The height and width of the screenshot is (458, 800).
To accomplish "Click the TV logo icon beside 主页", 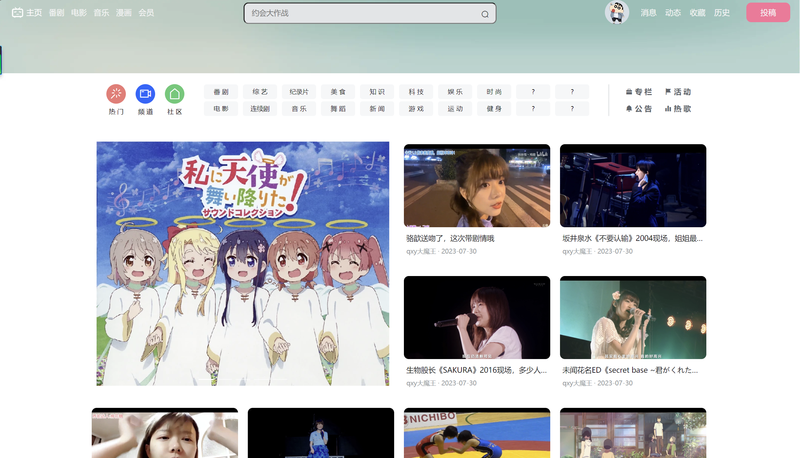I will pyautogui.click(x=17, y=13).
